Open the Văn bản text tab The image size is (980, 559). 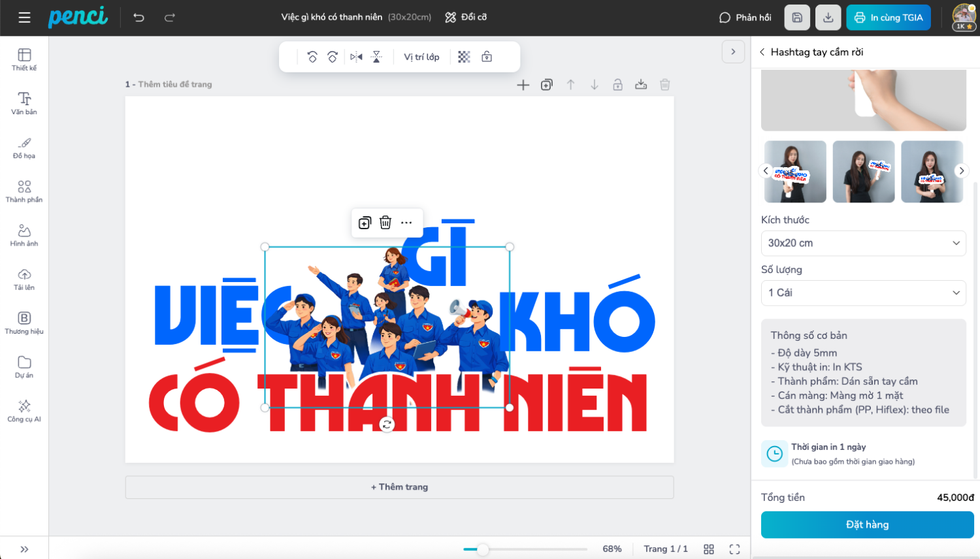tap(24, 103)
